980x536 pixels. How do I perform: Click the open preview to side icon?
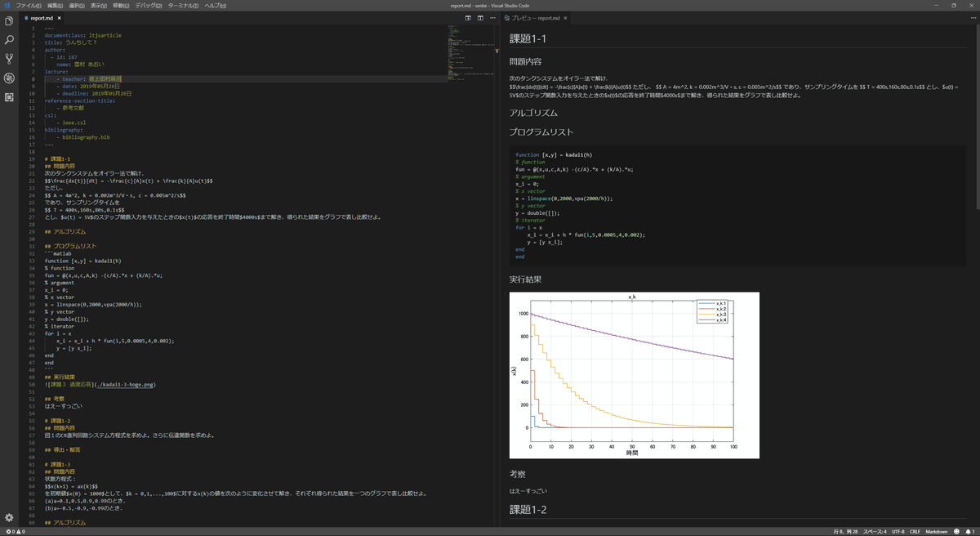(468, 17)
